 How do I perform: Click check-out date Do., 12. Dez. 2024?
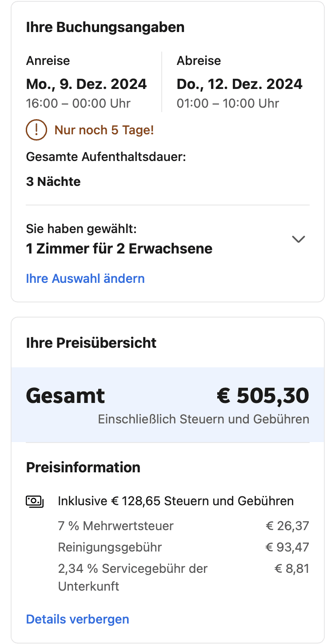pyautogui.click(x=239, y=84)
